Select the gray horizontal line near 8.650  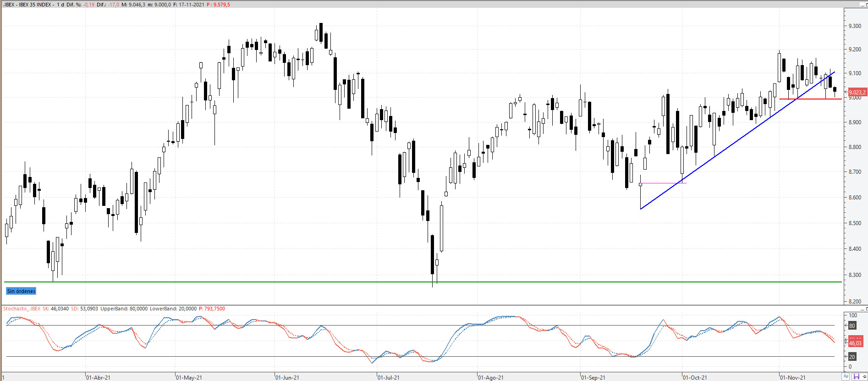pos(663,183)
